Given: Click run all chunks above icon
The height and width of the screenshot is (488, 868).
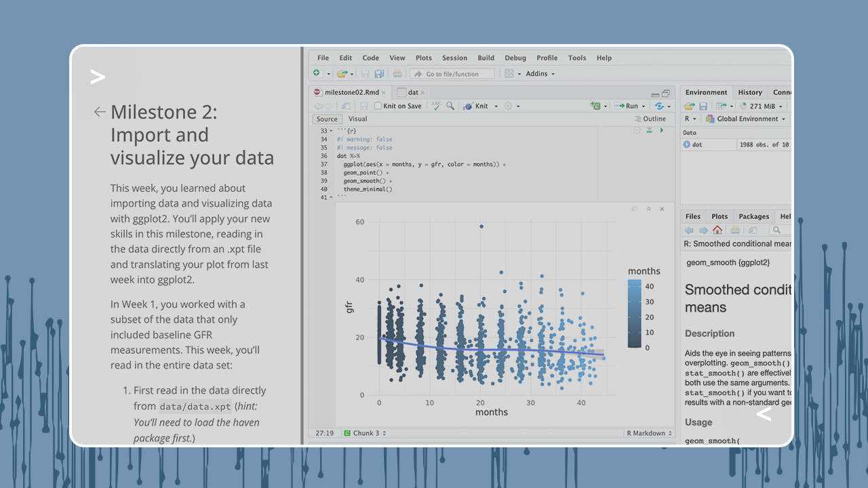Looking at the screenshot, I should pos(649,130).
